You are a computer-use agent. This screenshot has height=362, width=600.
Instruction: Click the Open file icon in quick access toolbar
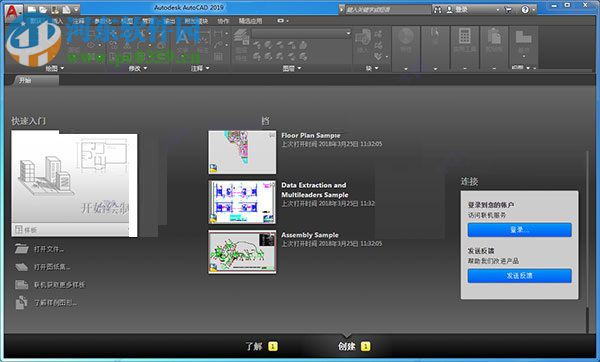click(x=43, y=10)
